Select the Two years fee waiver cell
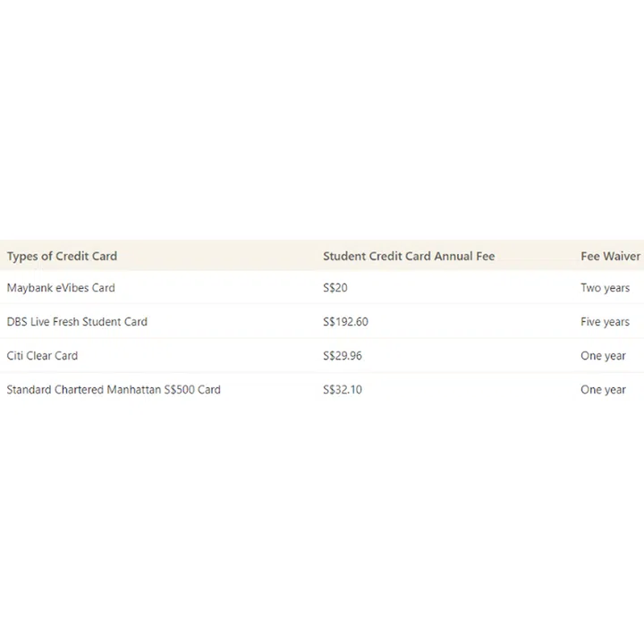644x644 pixels. click(605, 288)
